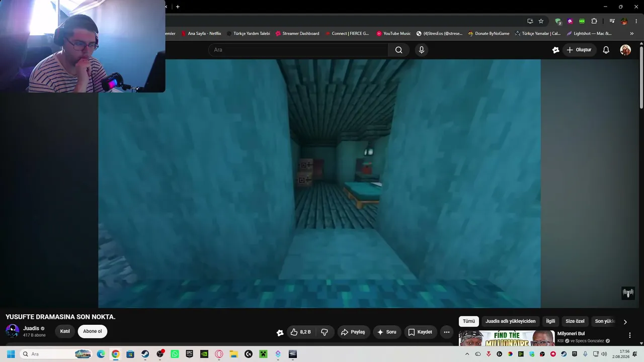The width and height of the screenshot is (644, 362).
Task: Open the YouTube account avatar menu
Action: (x=625, y=50)
